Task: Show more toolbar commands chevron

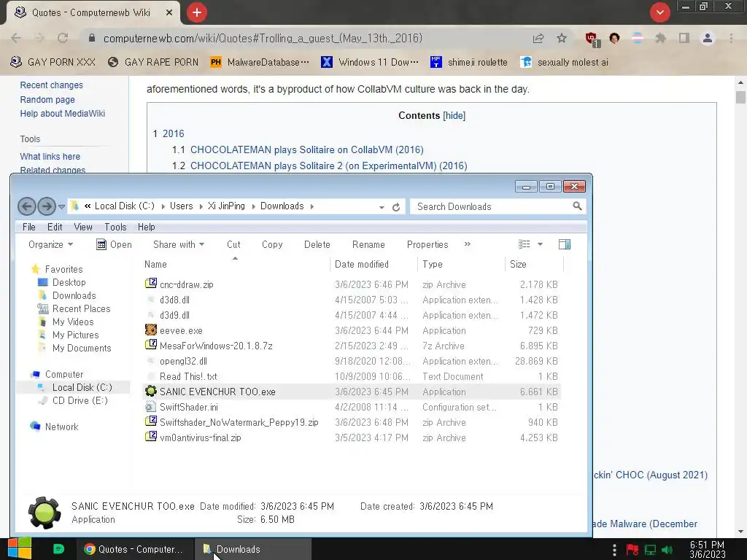Action: point(468,244)
